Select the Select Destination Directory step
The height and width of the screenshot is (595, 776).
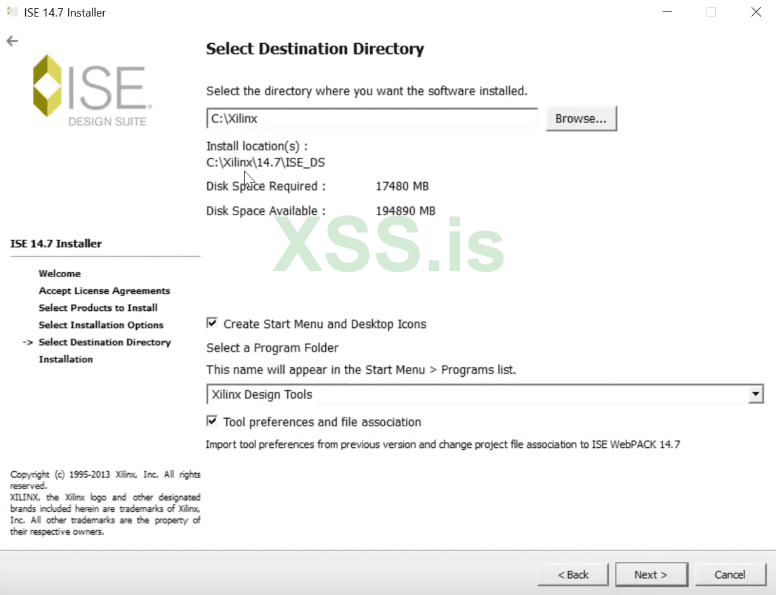tap(104, 342)
